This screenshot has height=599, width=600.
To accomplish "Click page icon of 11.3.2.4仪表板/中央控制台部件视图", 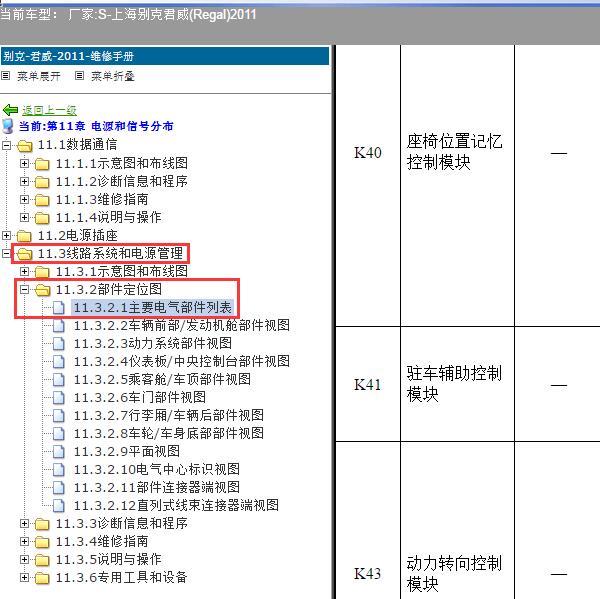I will 59,362.
